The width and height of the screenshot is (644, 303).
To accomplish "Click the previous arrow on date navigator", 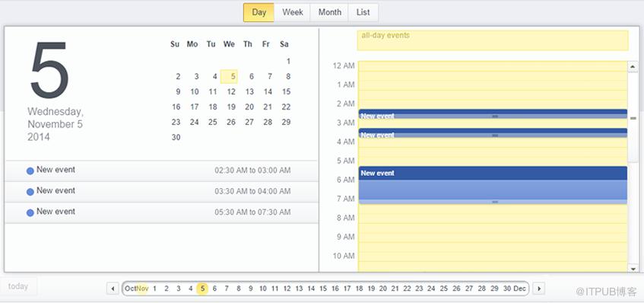I will (113, 289).
